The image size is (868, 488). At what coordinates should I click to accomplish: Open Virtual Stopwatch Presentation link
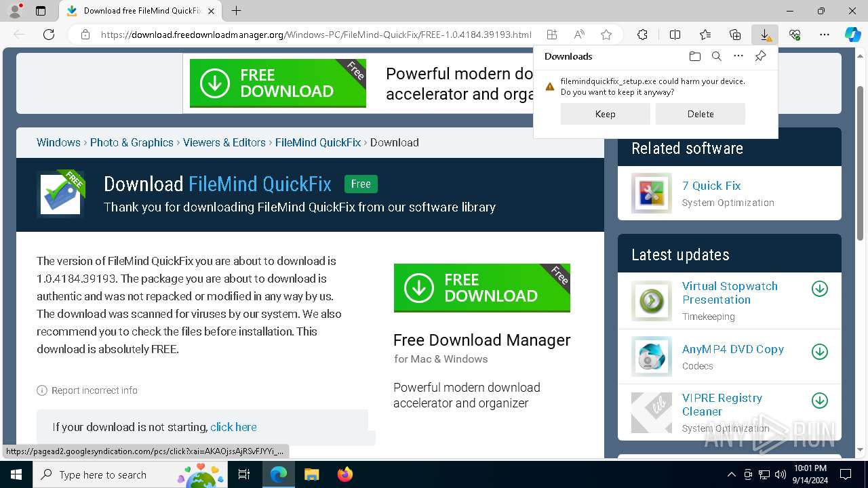point(730,293)
